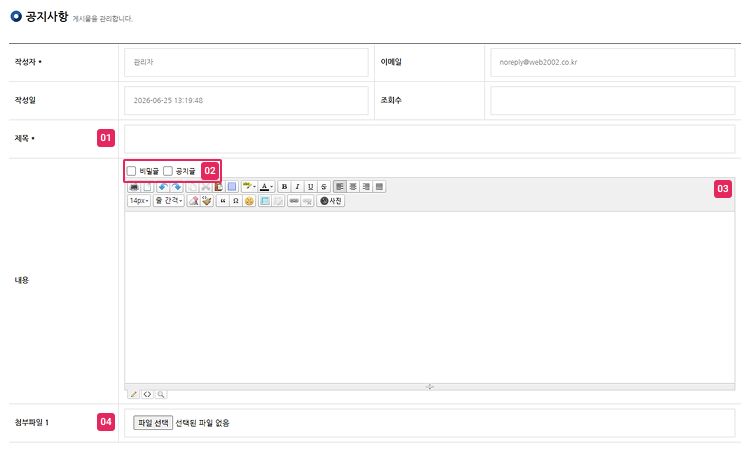Click the 제목 title input field
Image resolution: width=750 pixels, height=452 pixels.
430,139
